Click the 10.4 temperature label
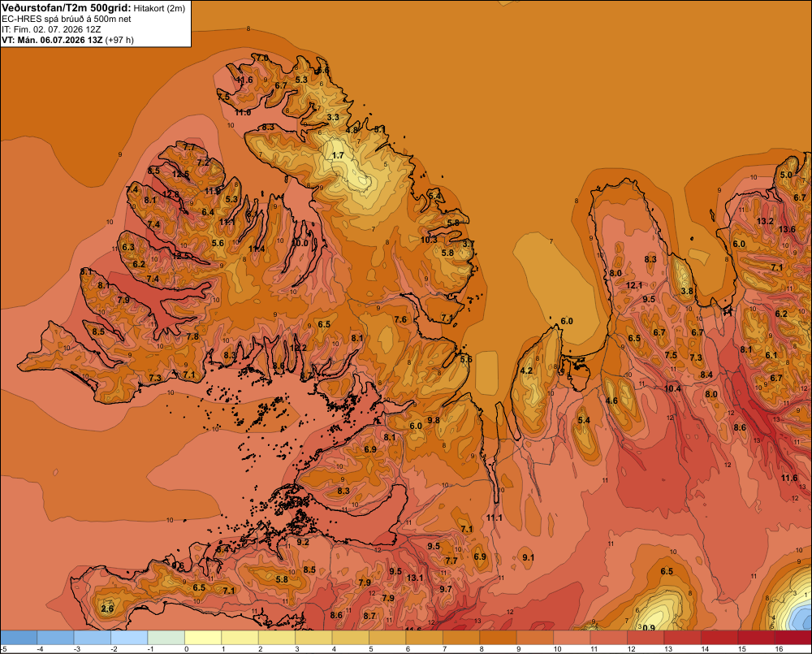 [x=672, y=388]
